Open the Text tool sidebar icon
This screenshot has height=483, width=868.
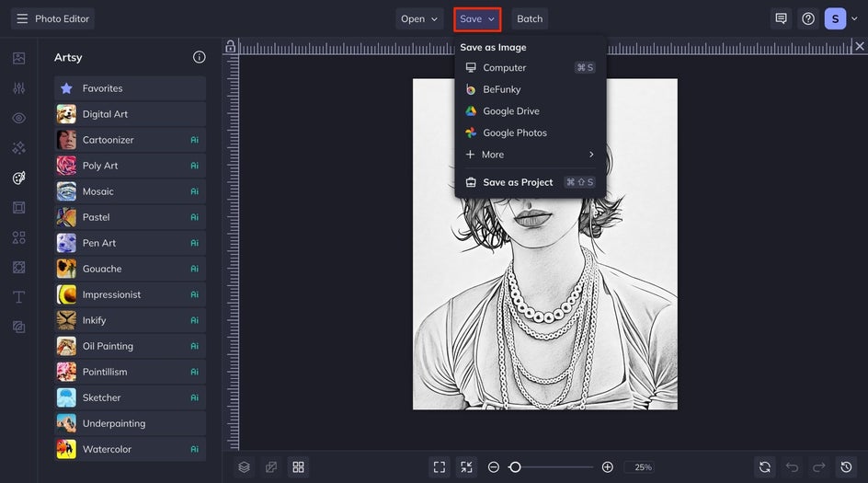tap(18, 297)
